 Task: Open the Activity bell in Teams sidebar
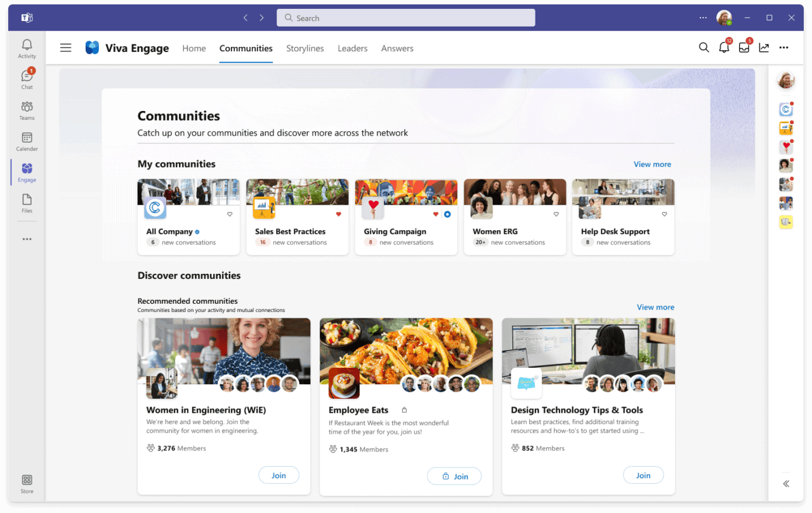[27, 48]
